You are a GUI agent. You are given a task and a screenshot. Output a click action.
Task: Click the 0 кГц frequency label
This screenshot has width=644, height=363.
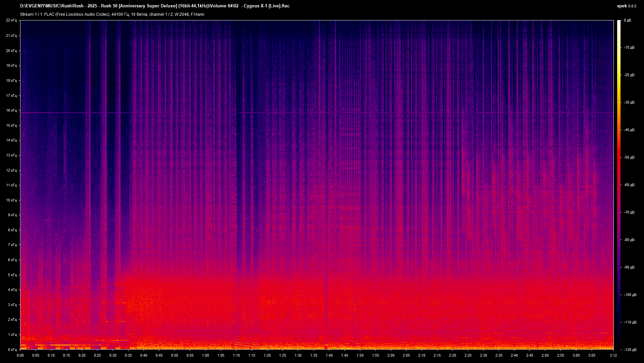tap(12, 350)
